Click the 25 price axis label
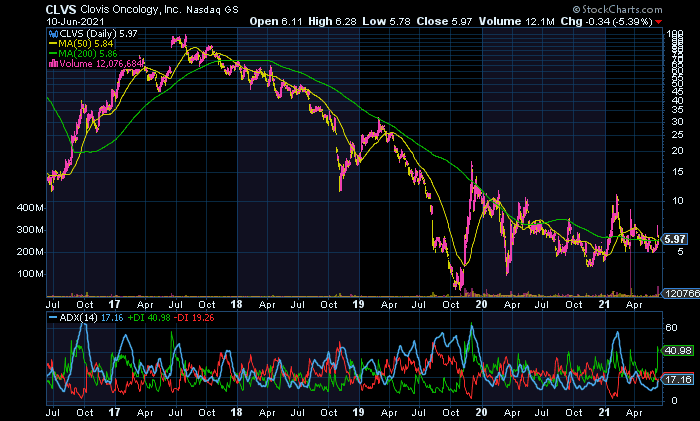 [678, 135]
